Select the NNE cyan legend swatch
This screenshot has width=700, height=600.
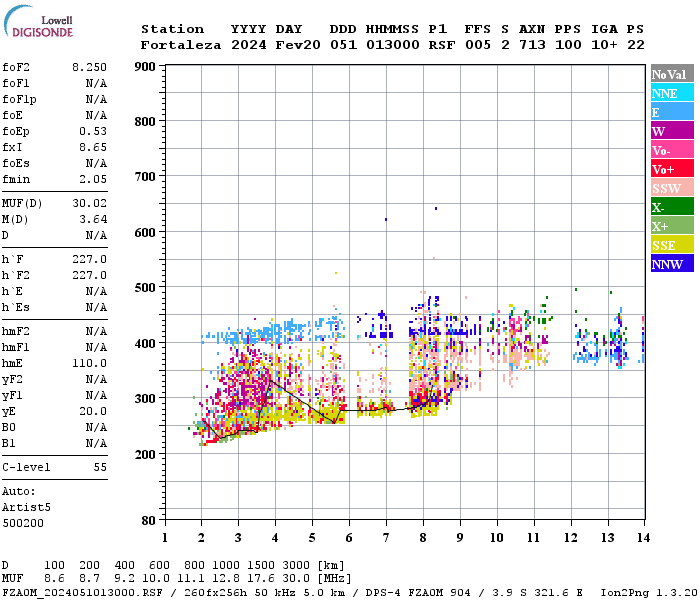point(672,93)
